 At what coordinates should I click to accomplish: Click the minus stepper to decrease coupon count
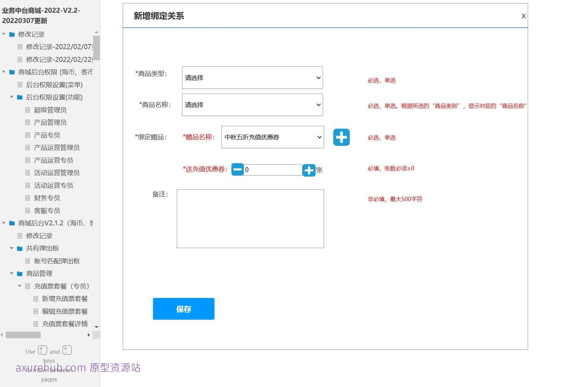coord(237,170)
